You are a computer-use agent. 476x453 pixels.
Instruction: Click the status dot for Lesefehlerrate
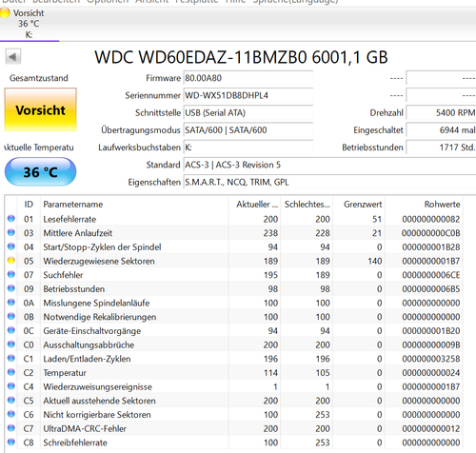11,219
